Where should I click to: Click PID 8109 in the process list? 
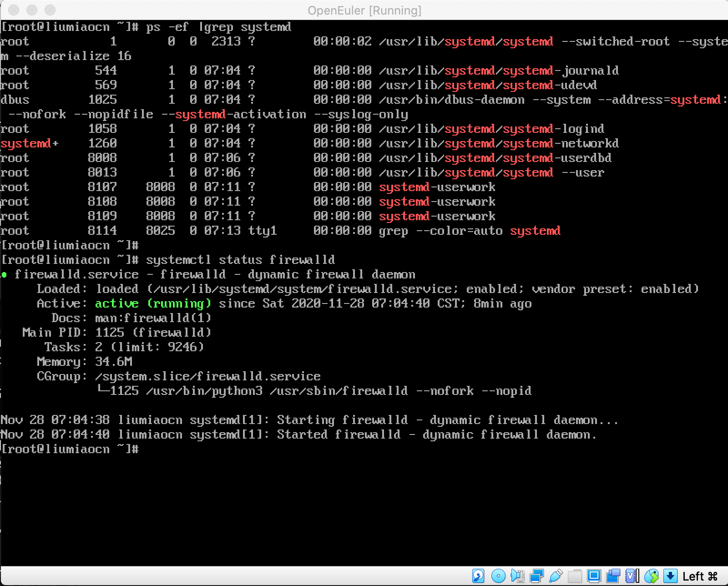102,216
